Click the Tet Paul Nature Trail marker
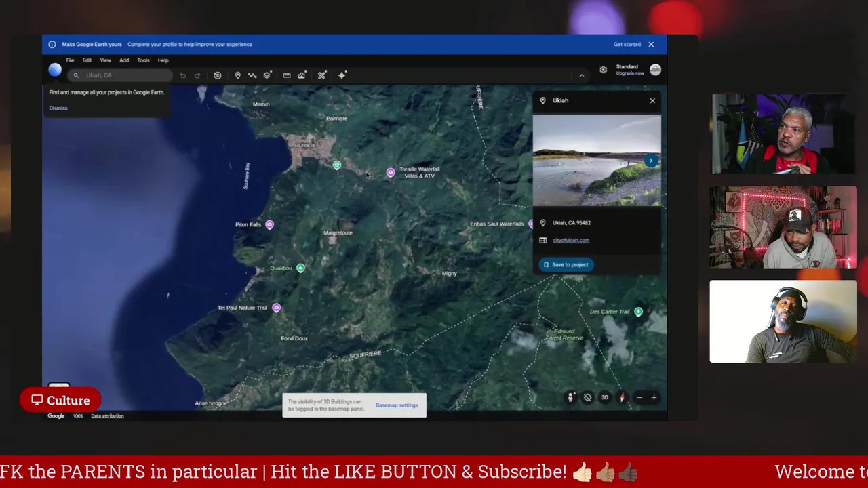 tap(276, 308)
